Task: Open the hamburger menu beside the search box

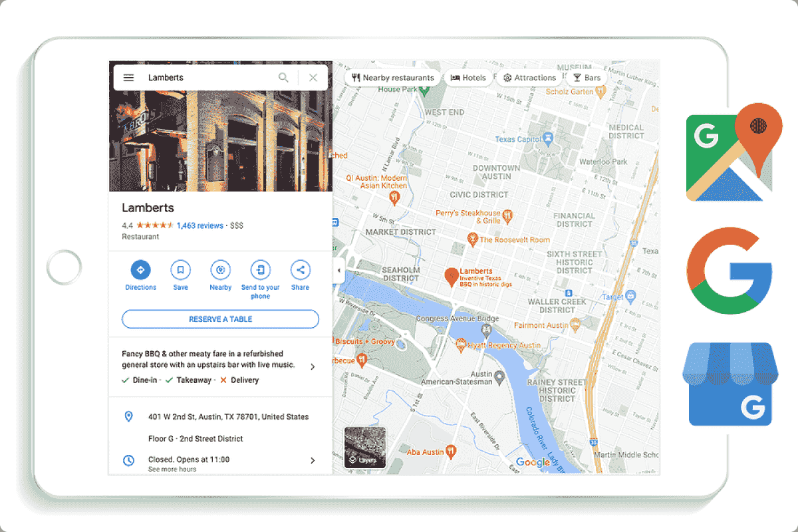Action: (x=128, y=78)
